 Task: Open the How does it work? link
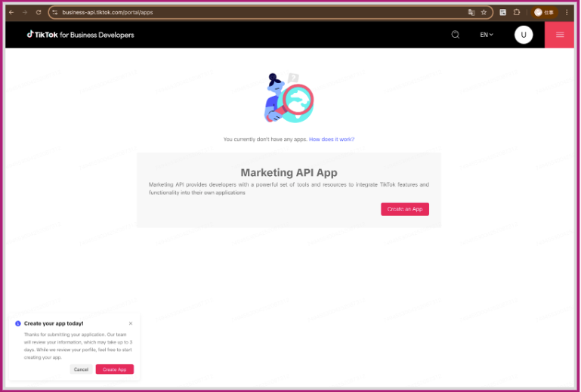coord(332,140)
